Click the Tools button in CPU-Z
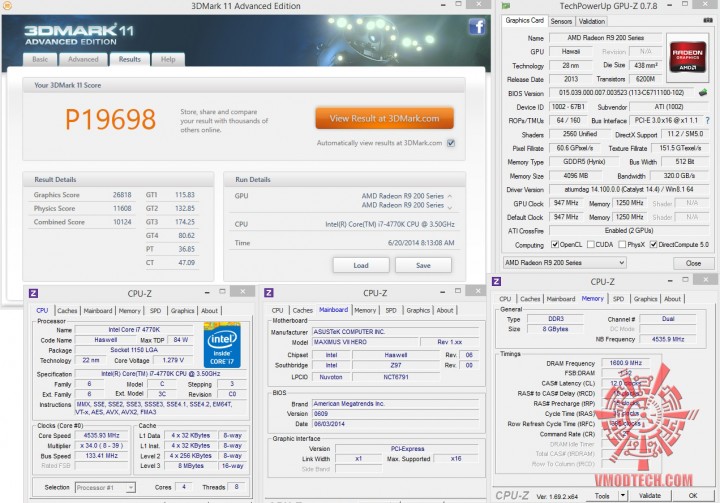This screenshot has height=503, width=720. 602,496
